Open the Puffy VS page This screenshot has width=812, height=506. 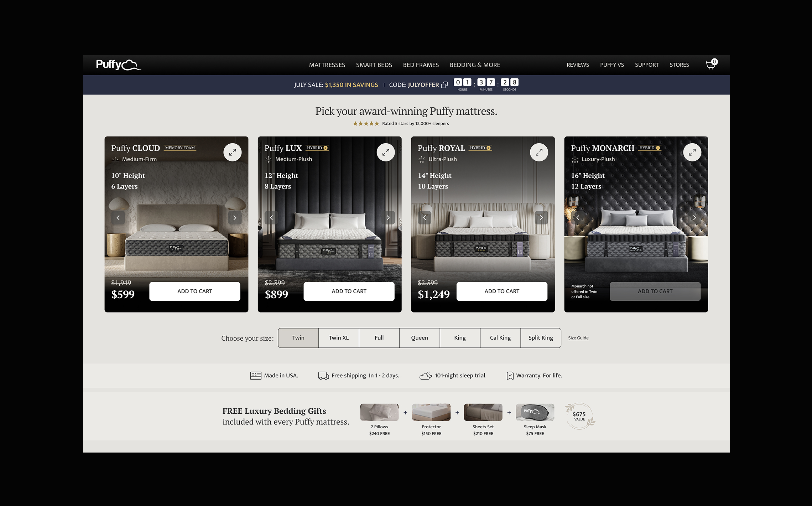[612, 65]
